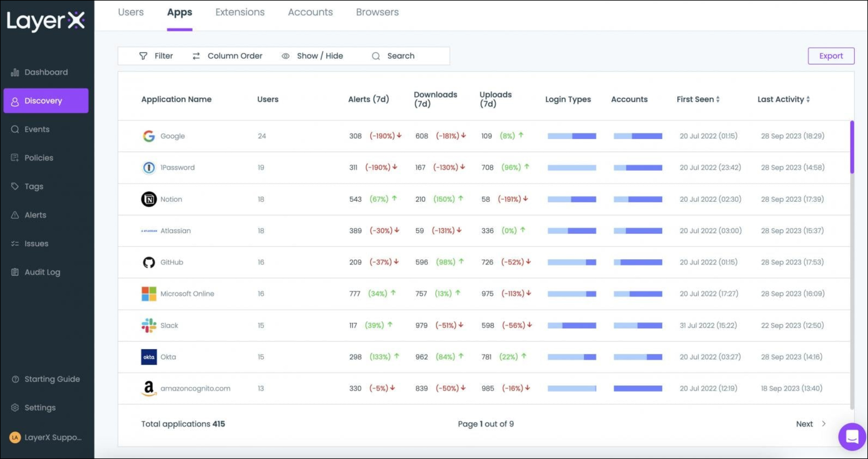Click the Events magnifier icon in sidebar
The image size is (868, 459).
pyautogui.click(x=15, y=129)
